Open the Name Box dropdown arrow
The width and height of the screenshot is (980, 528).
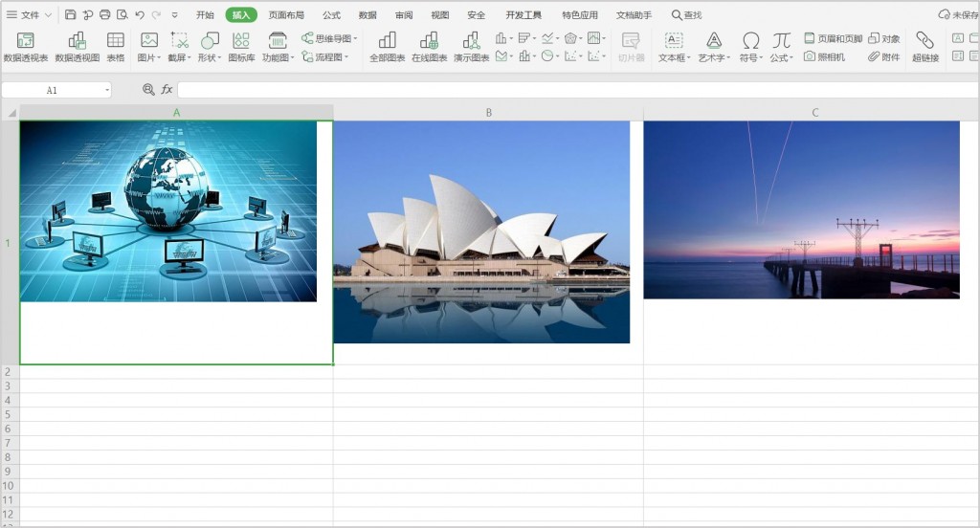pos(107,90)
